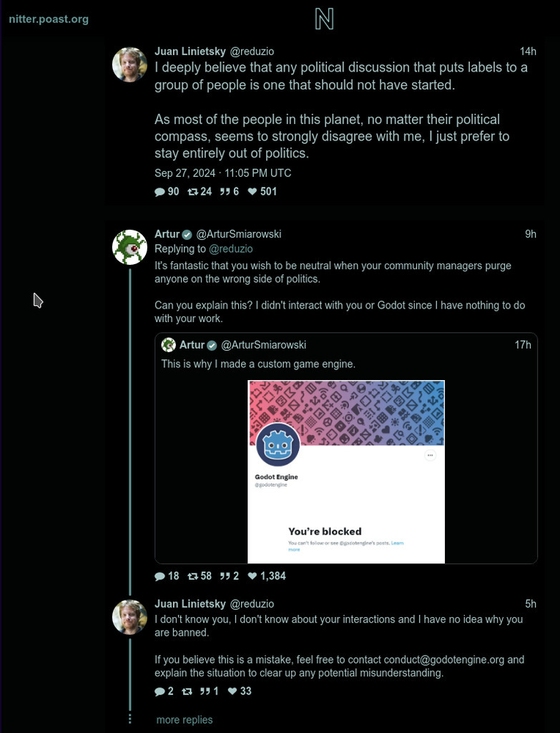
Task: Click the heart icon with 1,384 likes
Action: [x=252, y=576]
